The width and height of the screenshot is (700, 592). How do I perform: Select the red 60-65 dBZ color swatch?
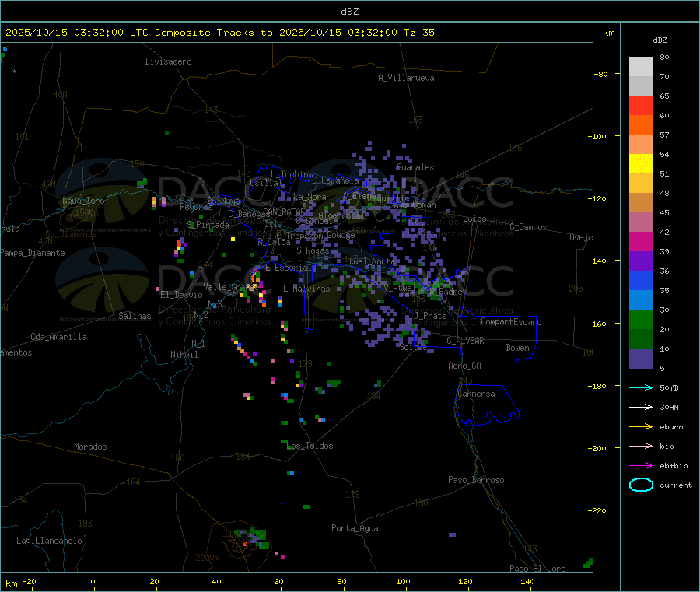pos(641,105)
